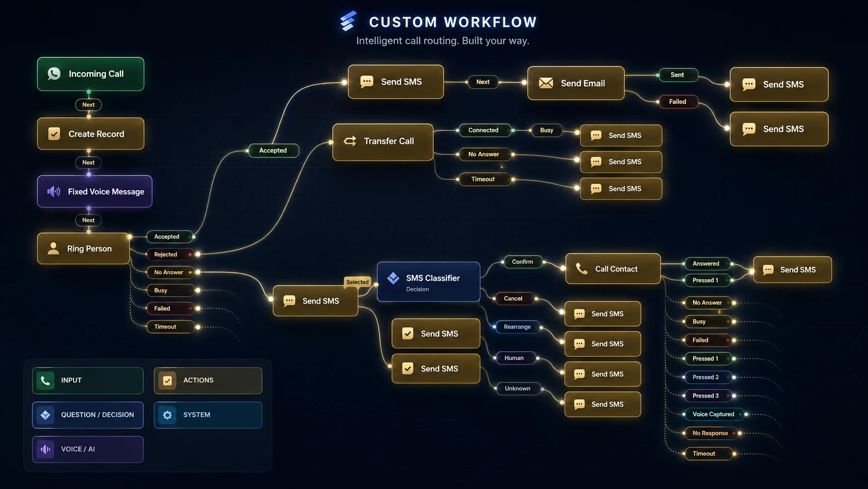
Task: Click chat icon of Send SMS before Send Email
Action: [x=367, y=82]
